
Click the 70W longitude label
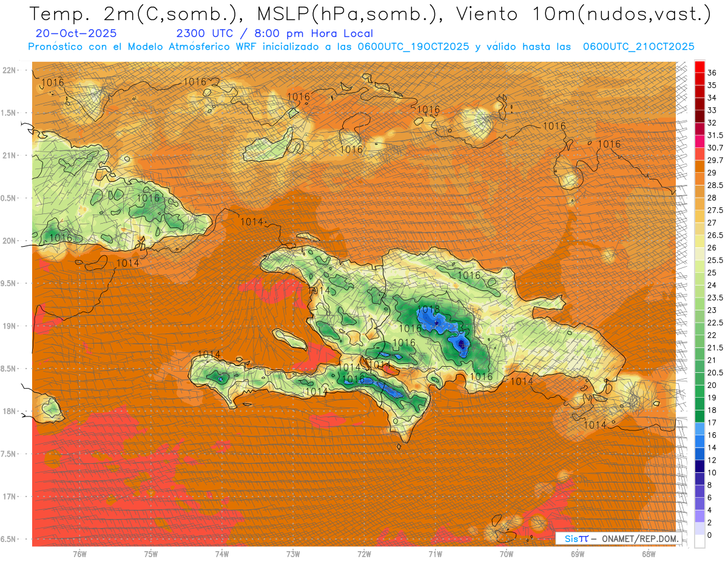(x=507, y=554)
